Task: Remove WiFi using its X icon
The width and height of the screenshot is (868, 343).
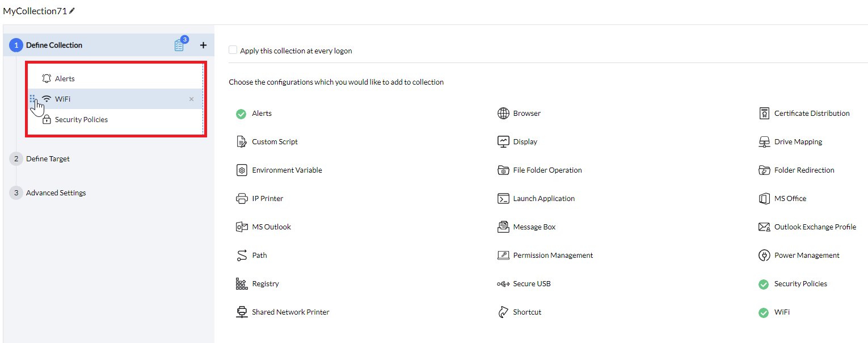Action: point(191,99)
